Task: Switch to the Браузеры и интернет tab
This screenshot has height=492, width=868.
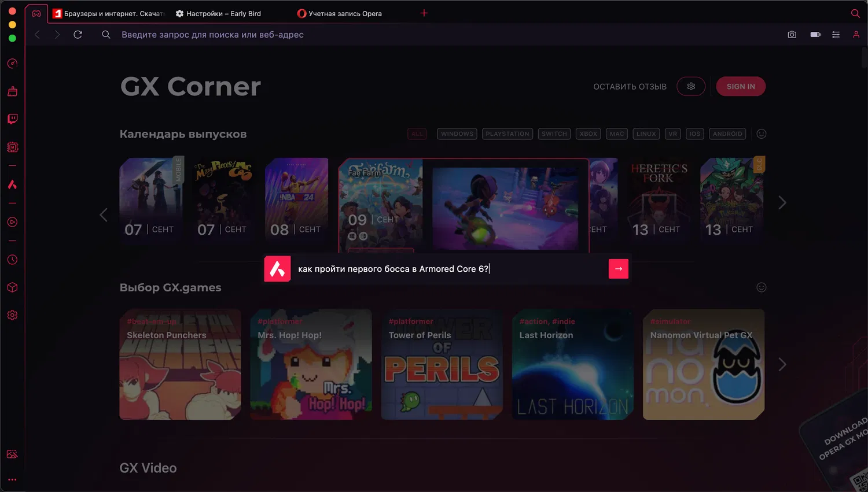Action: point(110,13)
